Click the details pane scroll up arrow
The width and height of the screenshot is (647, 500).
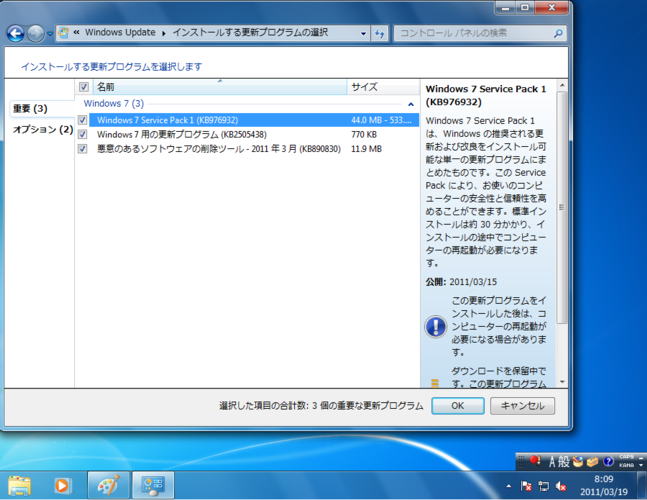tap(562, 85)
